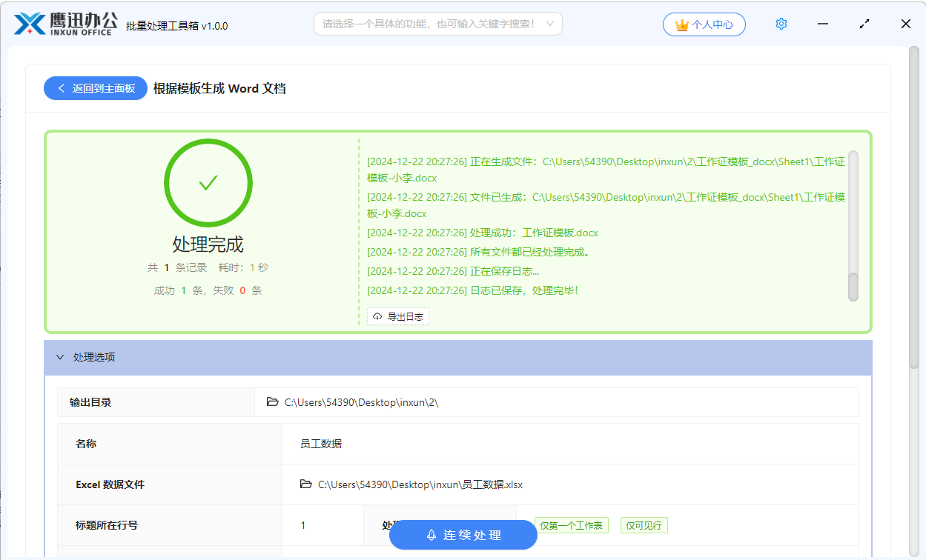This screenshot has height=560, width=926.
Task: Collapse the 处理选项 section
Action: point(60,357)
